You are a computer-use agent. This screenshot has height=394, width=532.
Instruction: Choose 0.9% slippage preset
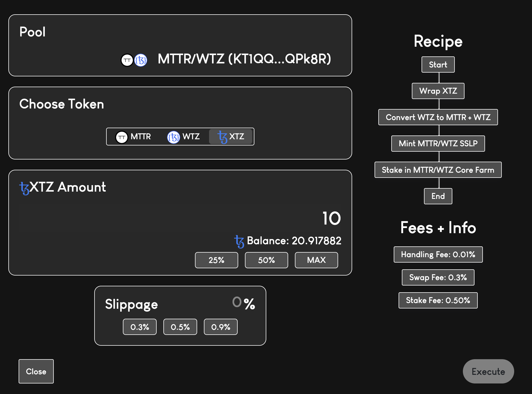221,327
